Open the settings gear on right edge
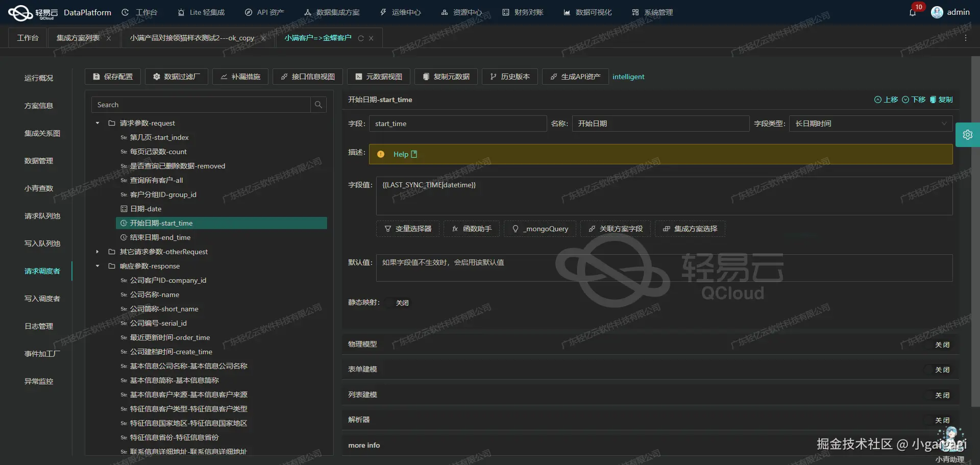Screen dimensions: 980x465 click(x=968, y=134)
